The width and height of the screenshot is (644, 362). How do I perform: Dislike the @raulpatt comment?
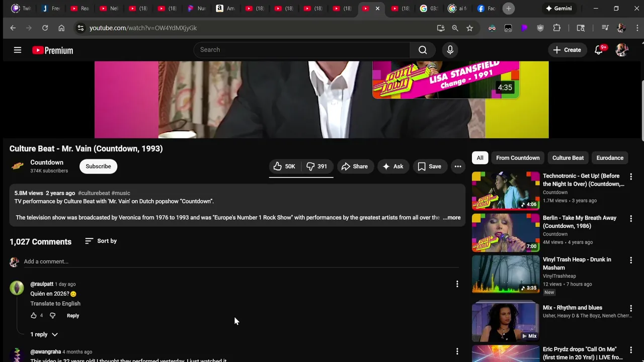point(52,315)
